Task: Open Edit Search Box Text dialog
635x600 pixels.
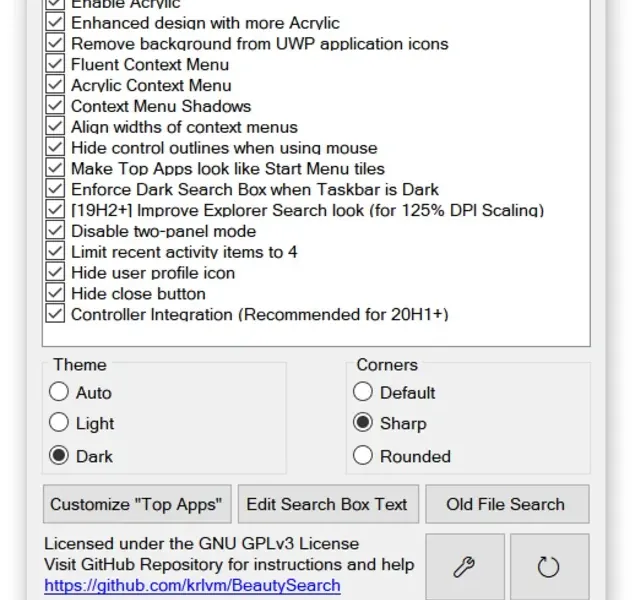Action: pos(327,504)
